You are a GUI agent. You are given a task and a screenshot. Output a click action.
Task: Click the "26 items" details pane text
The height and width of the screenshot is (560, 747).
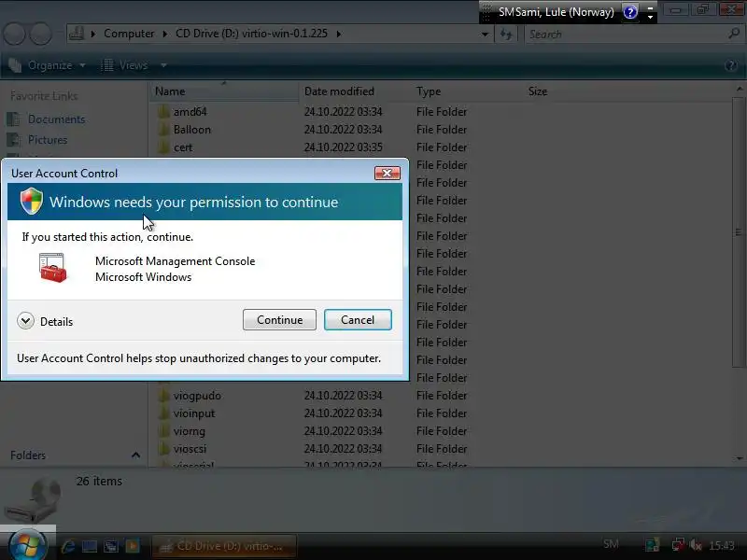tap(99, 481)
